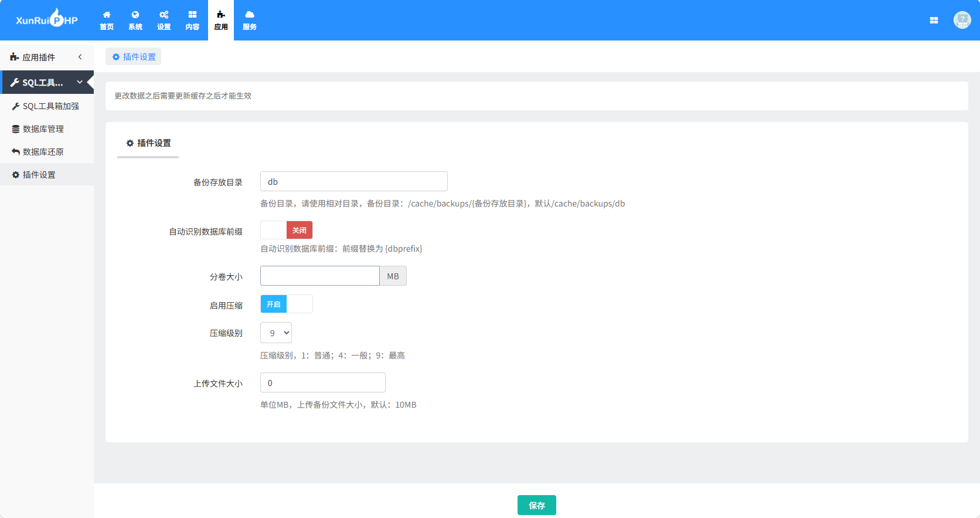Open 数据库还原 in sidebar
The width and height of the screenshot is (980, 518).
[x=47, y=152]
